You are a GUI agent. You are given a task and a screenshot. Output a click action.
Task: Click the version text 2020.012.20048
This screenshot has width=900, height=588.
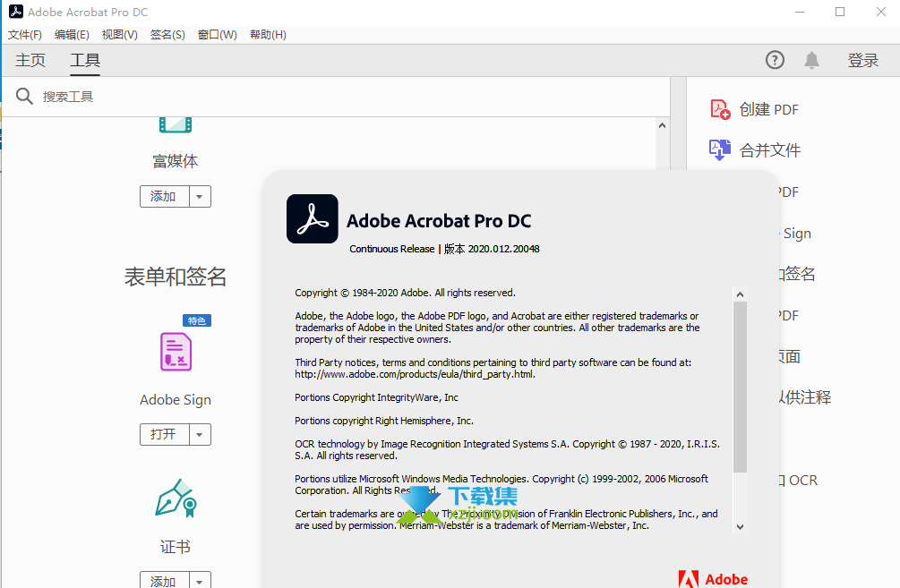[x=503, y=249]
